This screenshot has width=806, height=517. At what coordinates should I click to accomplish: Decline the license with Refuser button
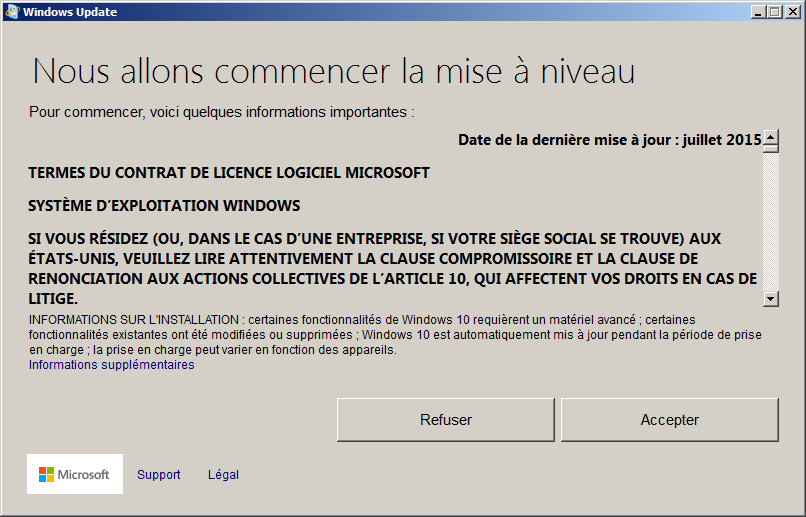(446, 420)
